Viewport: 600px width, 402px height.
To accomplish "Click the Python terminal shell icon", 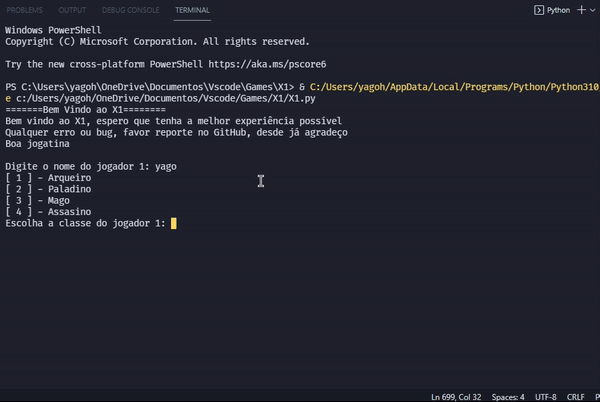I will click(539, 10).
